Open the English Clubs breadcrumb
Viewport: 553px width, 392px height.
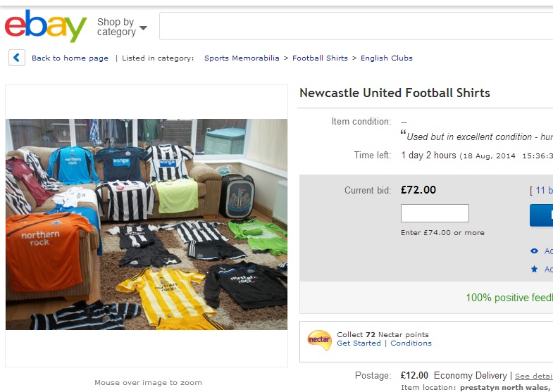387,58
